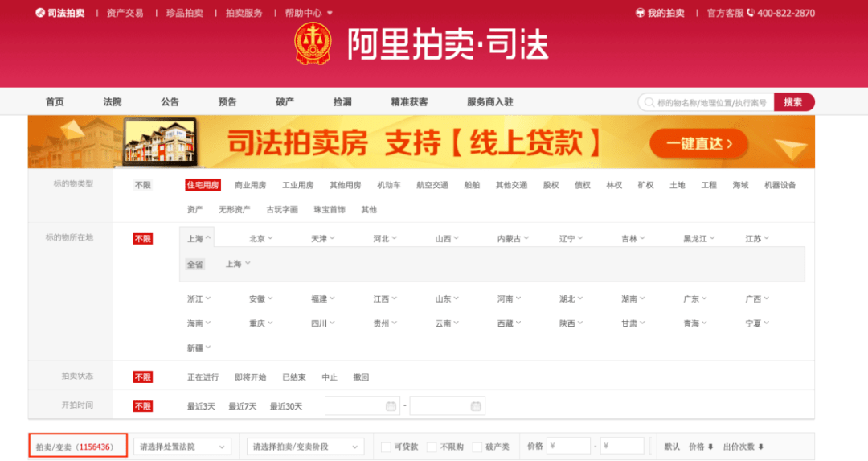The width and height of the screenshot is (868, 461).
Task: Tick the 不限购 checkbox
Action: 432,447
